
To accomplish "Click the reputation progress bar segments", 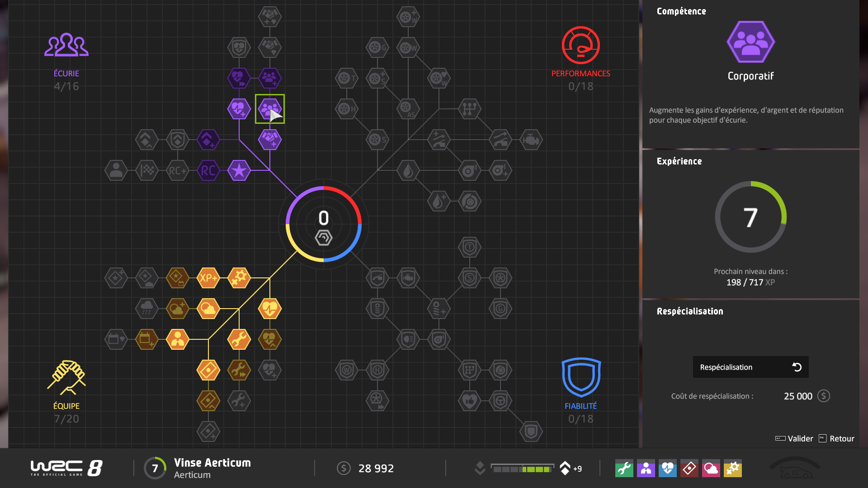I will [x=522, y=469].
